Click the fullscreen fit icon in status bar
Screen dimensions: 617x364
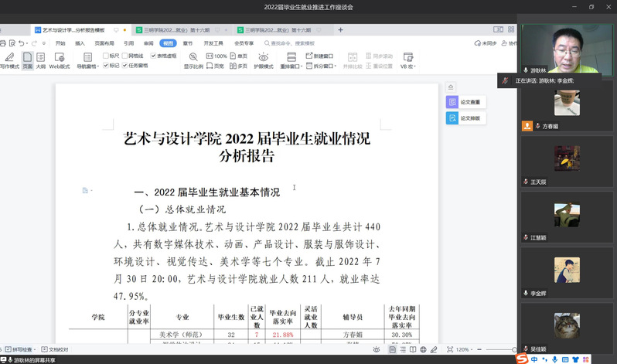(450, 349)
